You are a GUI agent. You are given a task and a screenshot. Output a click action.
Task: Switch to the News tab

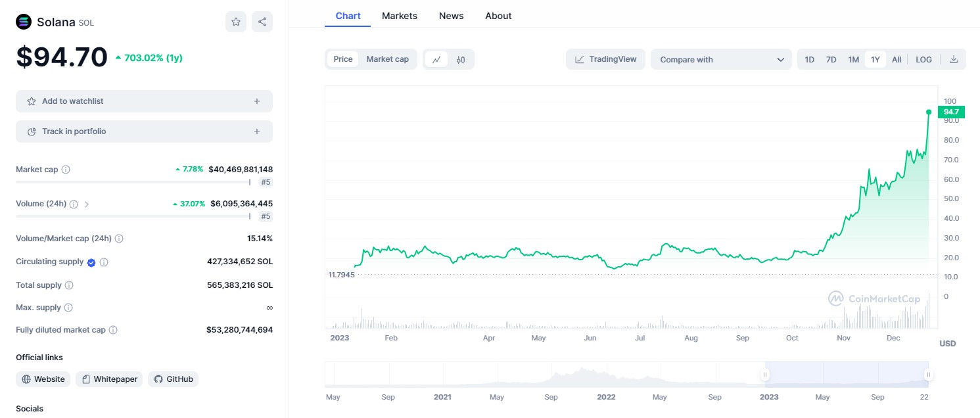pyautogui.click(x=451, y=16)
